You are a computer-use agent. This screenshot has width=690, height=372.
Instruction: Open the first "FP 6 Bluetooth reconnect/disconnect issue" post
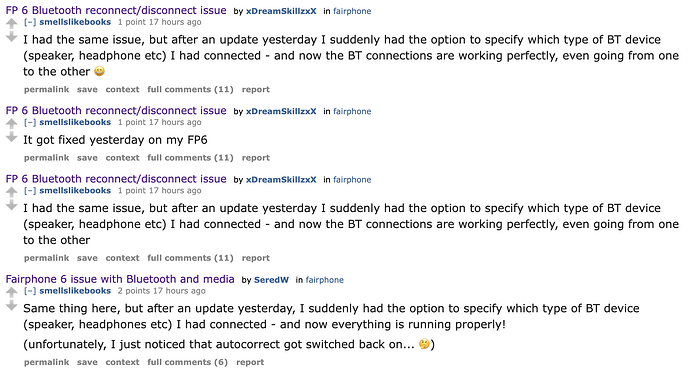116,10
